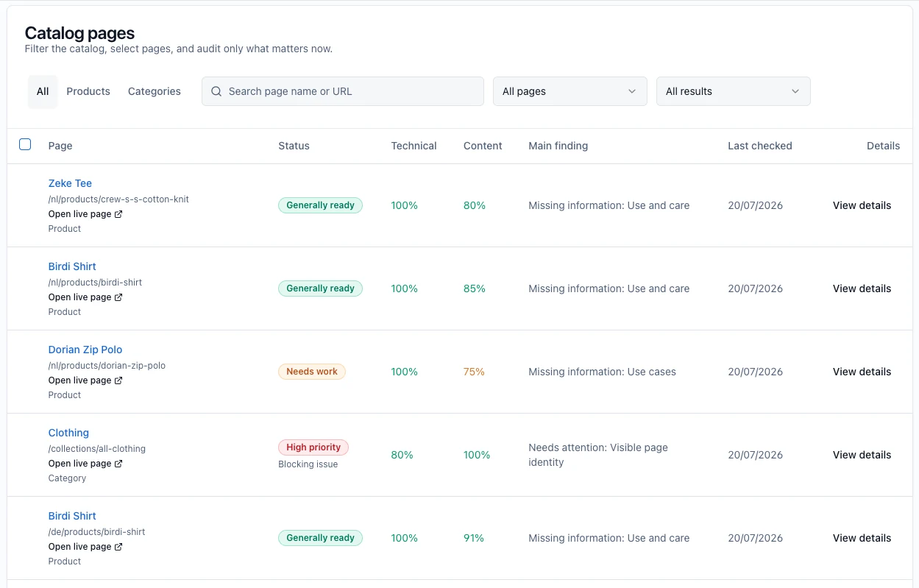Screen dimensions: 919x588
Task: View details for Clothing
Action: click(862, 455)
